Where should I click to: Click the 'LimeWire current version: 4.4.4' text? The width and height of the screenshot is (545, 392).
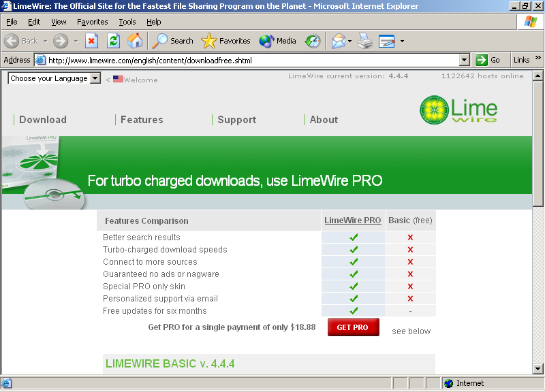[348, 76]
